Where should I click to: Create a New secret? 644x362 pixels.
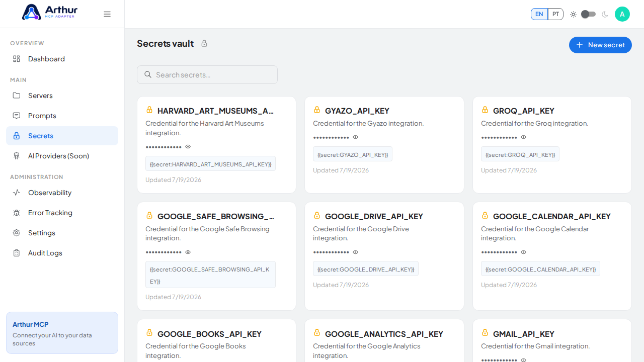[x=600, y=45]
